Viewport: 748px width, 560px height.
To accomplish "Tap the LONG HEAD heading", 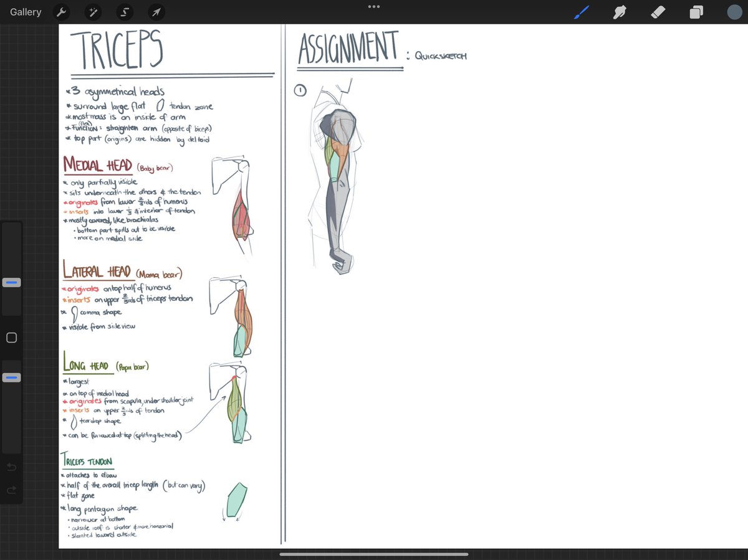I will [86, 364].
